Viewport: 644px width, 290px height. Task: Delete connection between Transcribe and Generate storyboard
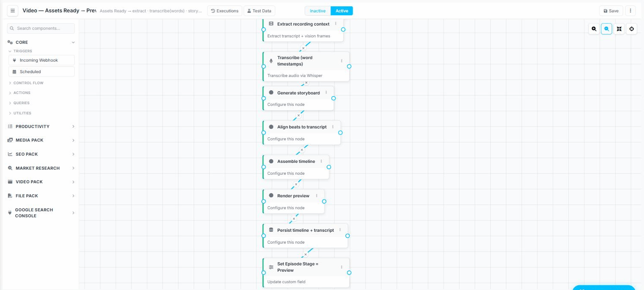tap(306, 83)
